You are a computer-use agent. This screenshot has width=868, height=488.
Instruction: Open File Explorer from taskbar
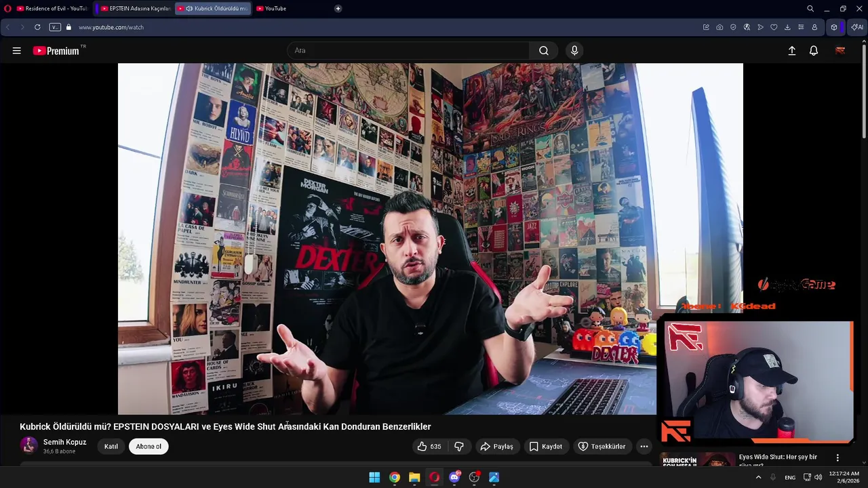pyautogui.click(x=414, y=477)
